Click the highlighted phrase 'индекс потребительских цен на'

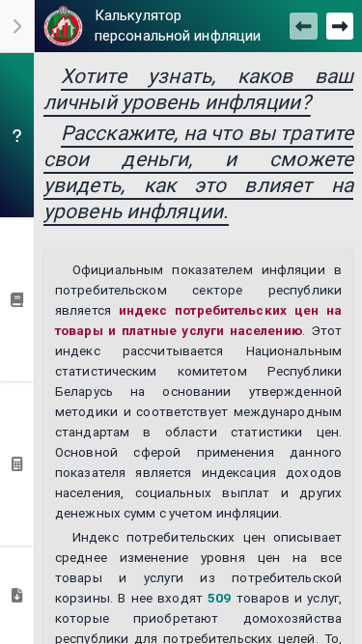tap(231, 311)
